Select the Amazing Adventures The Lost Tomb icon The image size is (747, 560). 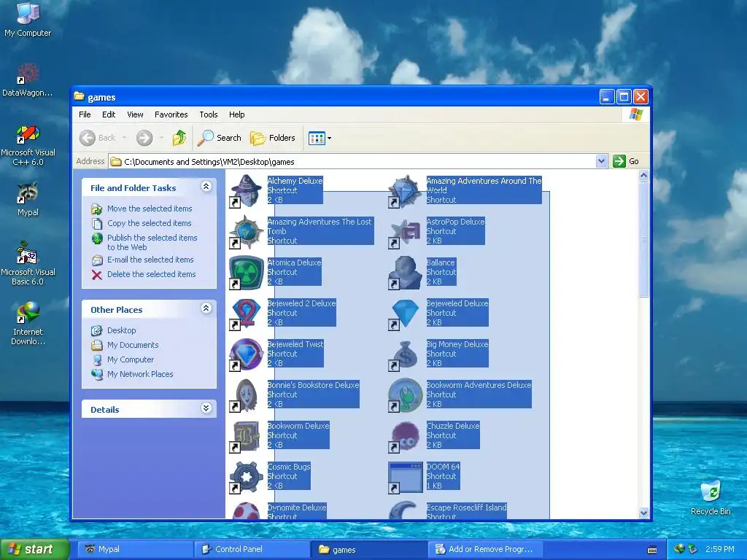(x=247, y=231)
